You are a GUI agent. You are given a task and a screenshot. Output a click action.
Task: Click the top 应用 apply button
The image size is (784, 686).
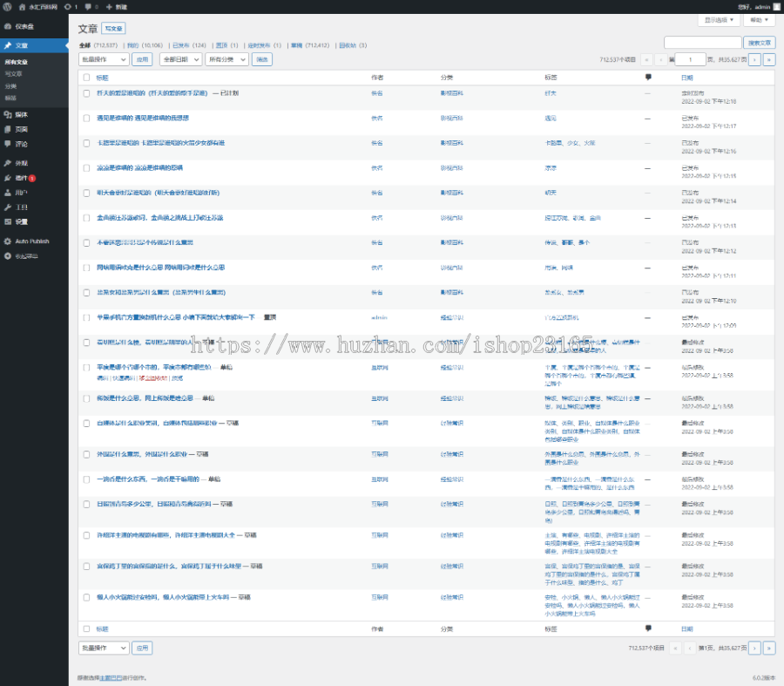[143, 59]
